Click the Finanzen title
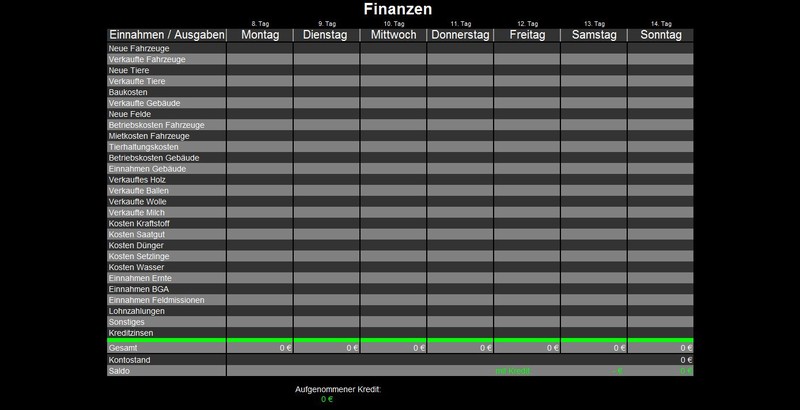This screenshot has height=410, width=800. tap(400, 9)
